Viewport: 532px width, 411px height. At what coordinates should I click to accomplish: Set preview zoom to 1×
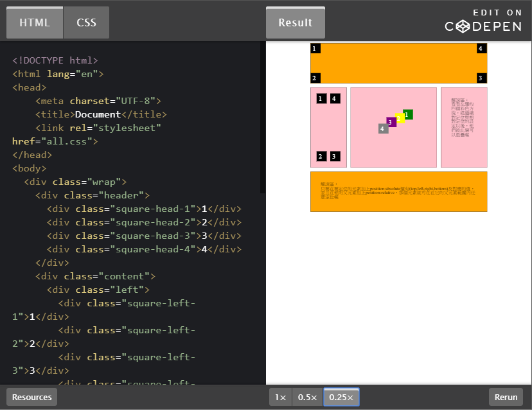tap(280, 397)
